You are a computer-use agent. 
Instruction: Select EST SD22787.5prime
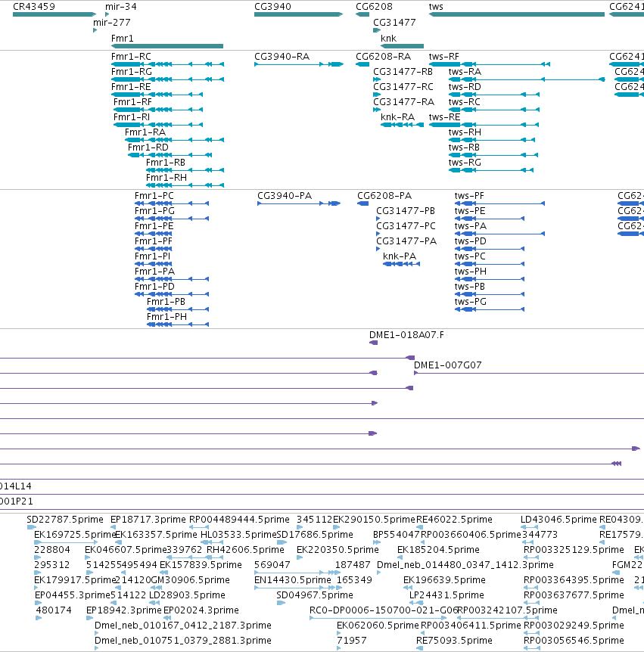[32, 527]
